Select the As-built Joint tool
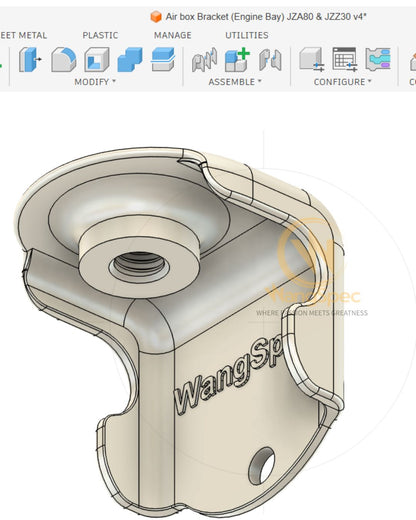416x520 pixels. (x=270, y=60)
